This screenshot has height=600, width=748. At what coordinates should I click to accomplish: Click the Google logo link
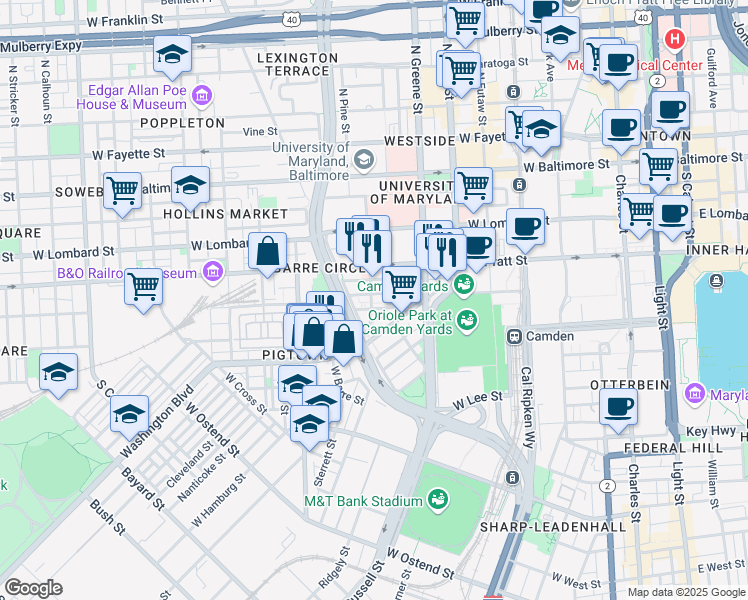[x=33, y=588]
